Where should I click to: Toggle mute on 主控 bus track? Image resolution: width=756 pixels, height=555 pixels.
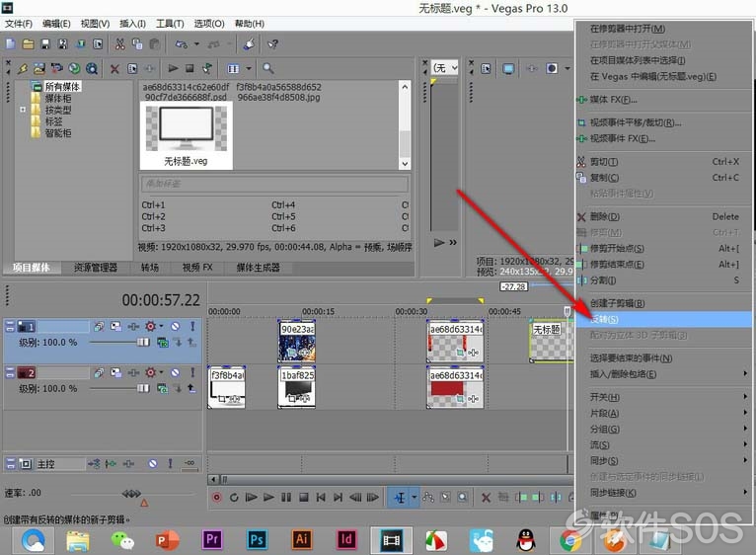tap(152, 464)
